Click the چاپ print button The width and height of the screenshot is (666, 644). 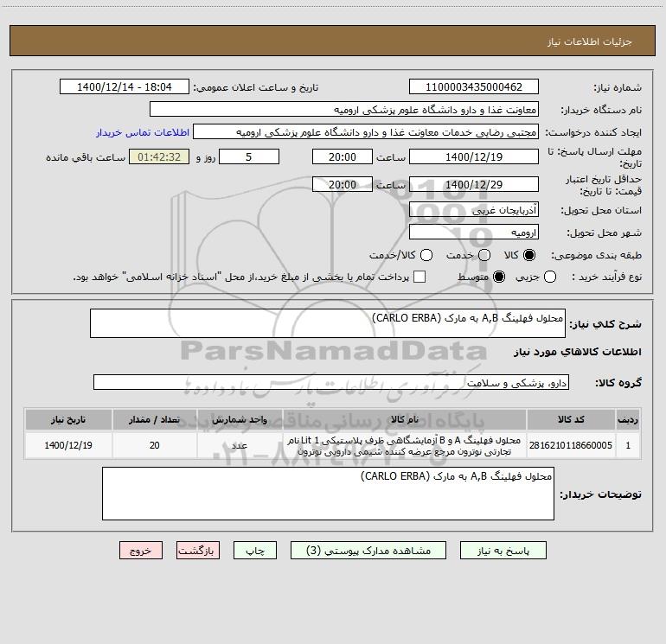[x=255, y=551]
